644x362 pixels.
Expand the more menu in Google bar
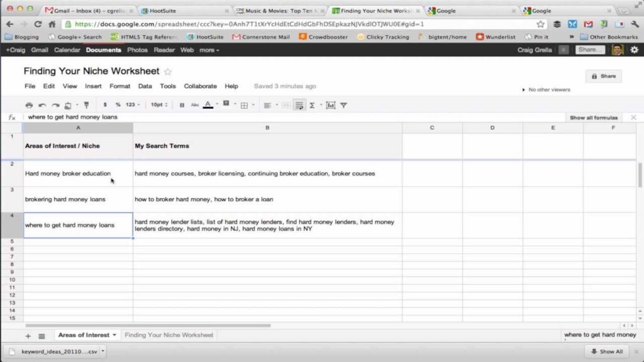[209, 50]
